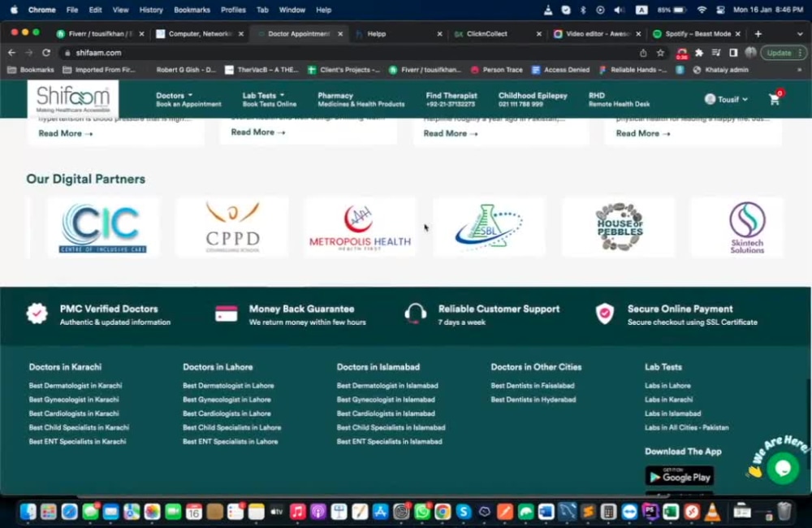Open the Find Therapist navigation item
Image resolution: width=812 pixels, height=528 pixels.
[451, 99]
